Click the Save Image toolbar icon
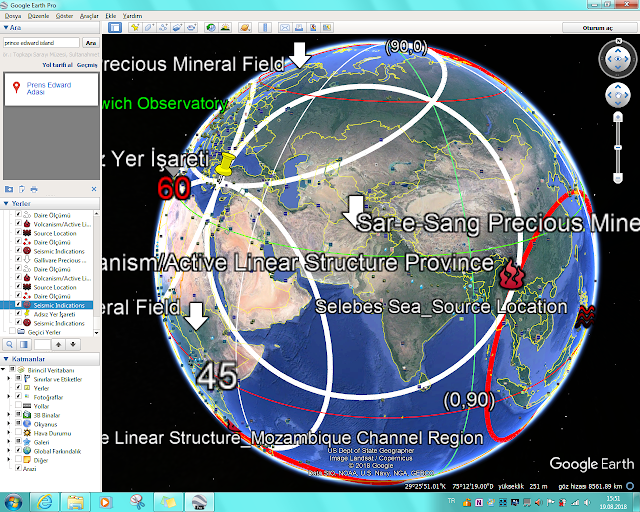Viewport: 640px width, 512px height. [313, 27]
